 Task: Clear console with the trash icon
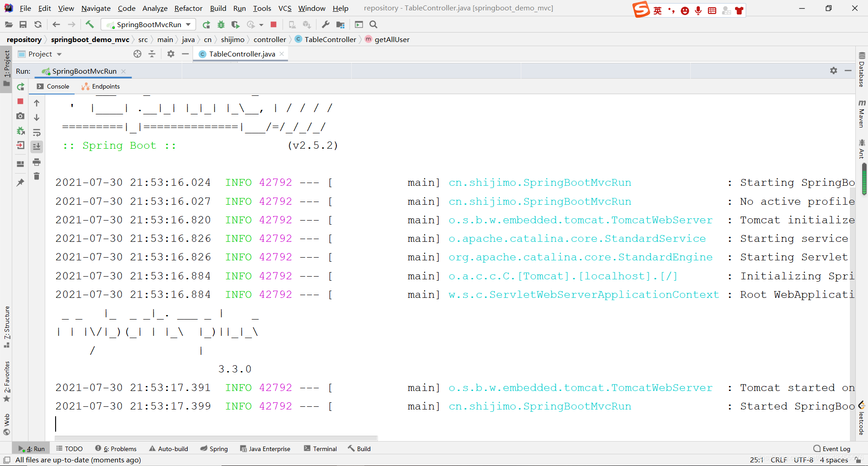click(37, 176)
